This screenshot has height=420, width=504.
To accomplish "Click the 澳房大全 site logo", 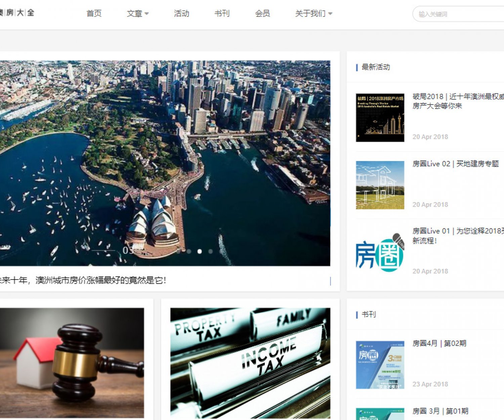I will click(x=17, y=13).
